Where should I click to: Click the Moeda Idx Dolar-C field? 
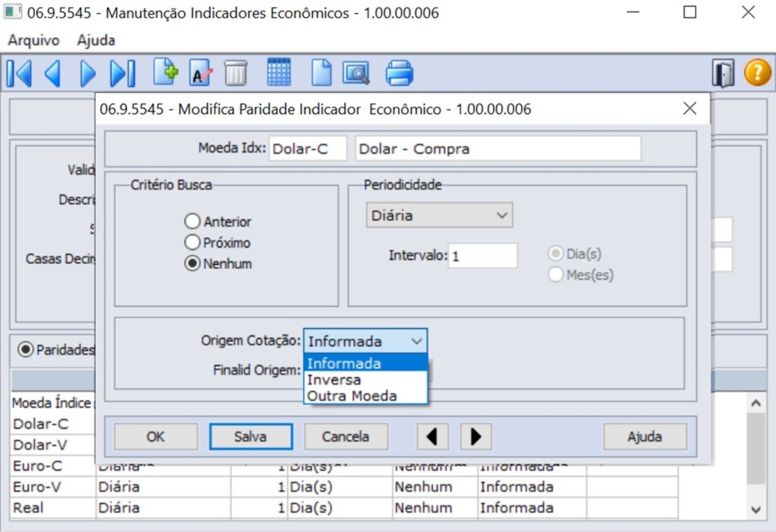307,148
